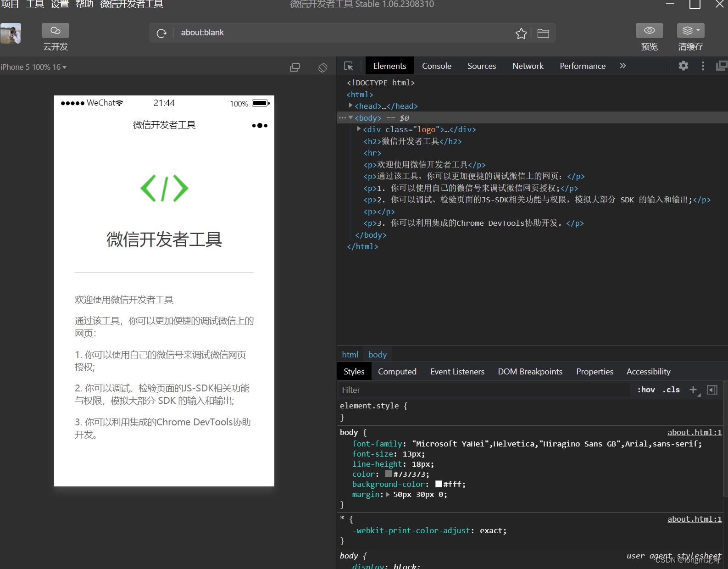The width and height of the screenshot is (728, 569).
Task: Rotate the simulator with the rotate icon
Action: pos(323,67)
